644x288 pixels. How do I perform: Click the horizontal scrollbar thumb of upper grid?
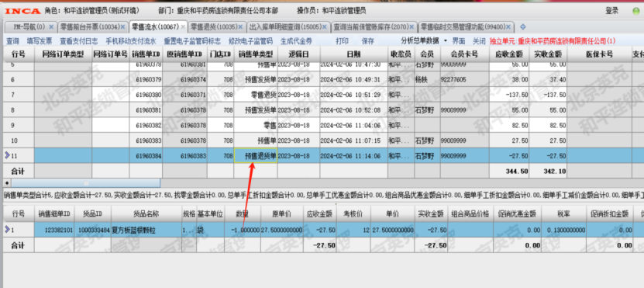coord(85,182)
